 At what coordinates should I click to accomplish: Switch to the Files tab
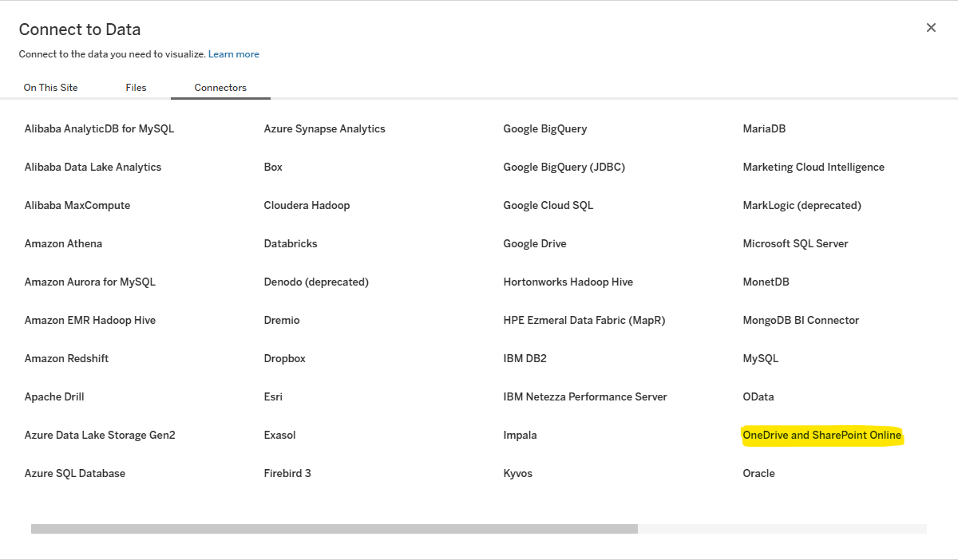pyautogui.click(x=136, y=88)
